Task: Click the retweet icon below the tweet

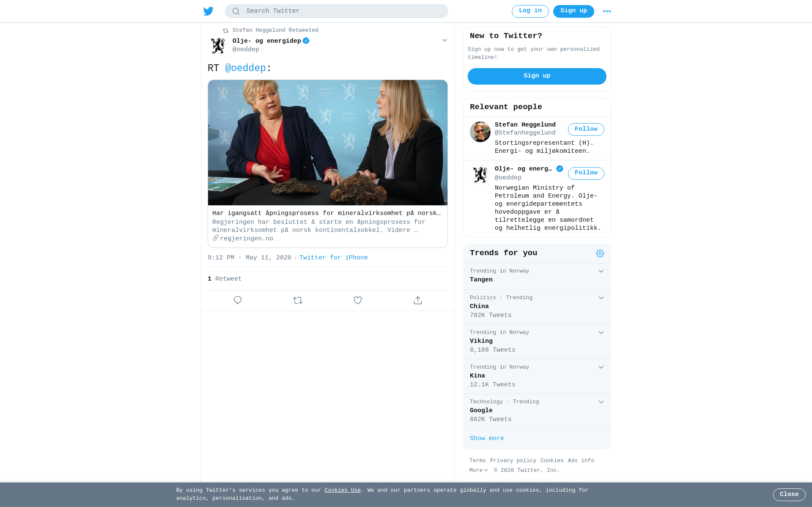Action: (x=298, y=300)
